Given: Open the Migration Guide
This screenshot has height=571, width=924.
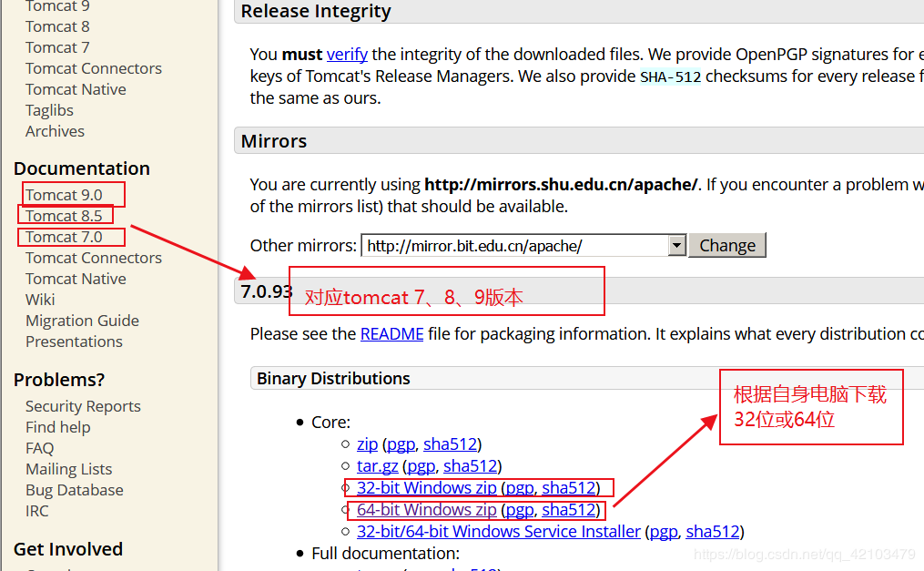Looking at the screenshot, I should coord(82,321).
